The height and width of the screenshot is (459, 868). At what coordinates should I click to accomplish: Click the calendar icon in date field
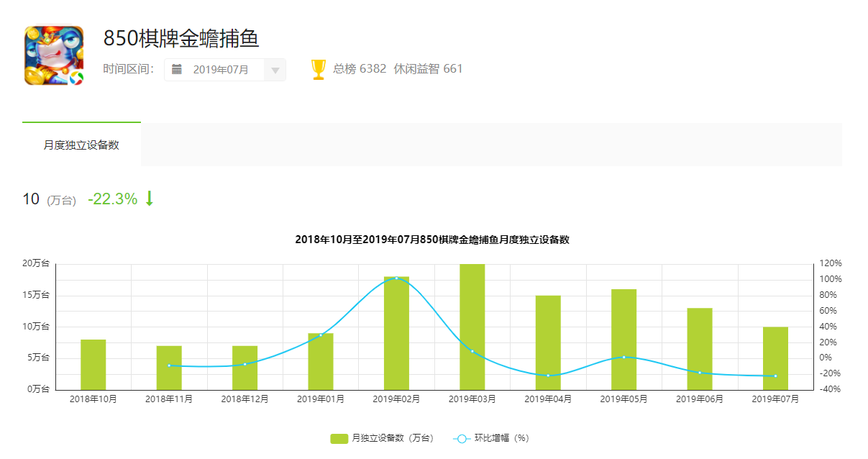click(x=177, y=70)
